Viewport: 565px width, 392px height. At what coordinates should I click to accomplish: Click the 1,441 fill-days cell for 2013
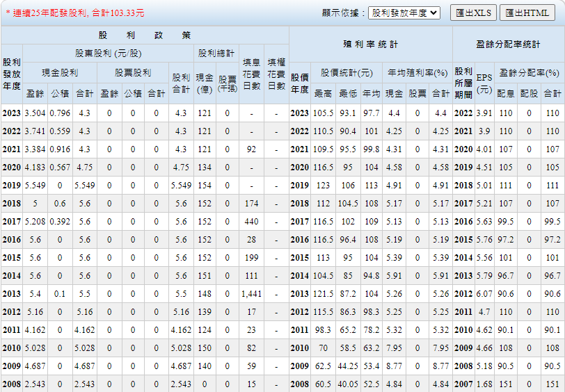coord(251,294)
